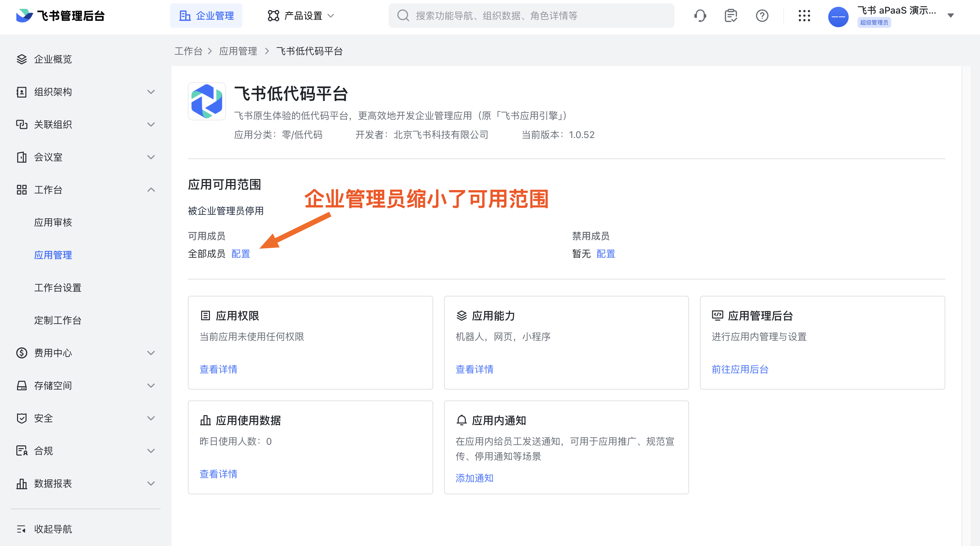Click 添加通知 in the 应用内通知 card
Image resolution: width=980 pixels, height=546 pixels.
[x=474, y=478]
